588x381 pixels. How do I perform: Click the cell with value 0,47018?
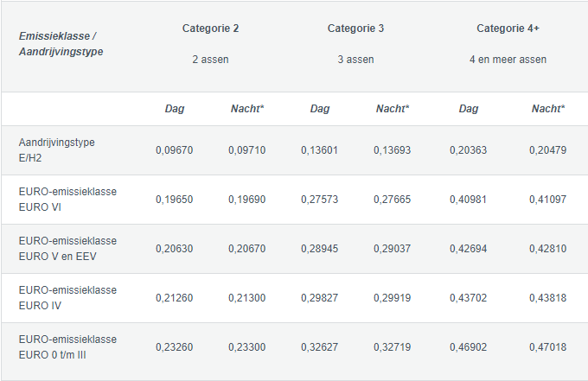tap(547, 347)
